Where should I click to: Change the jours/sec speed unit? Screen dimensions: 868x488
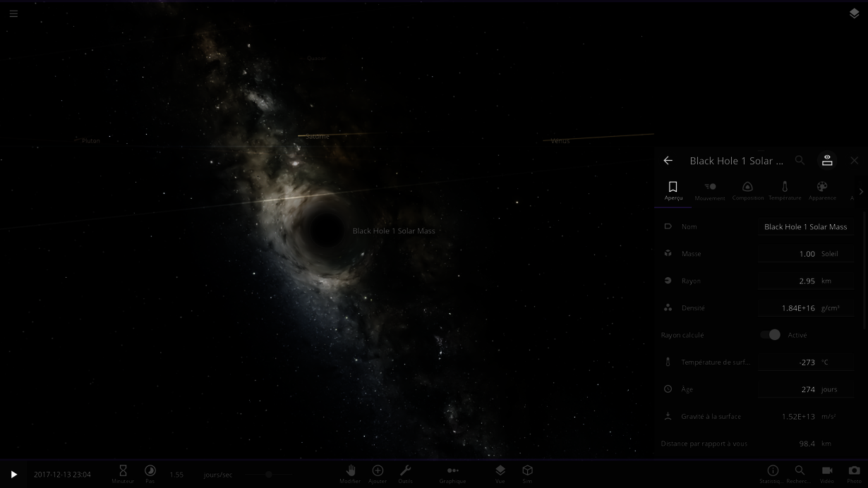point(218,475)
